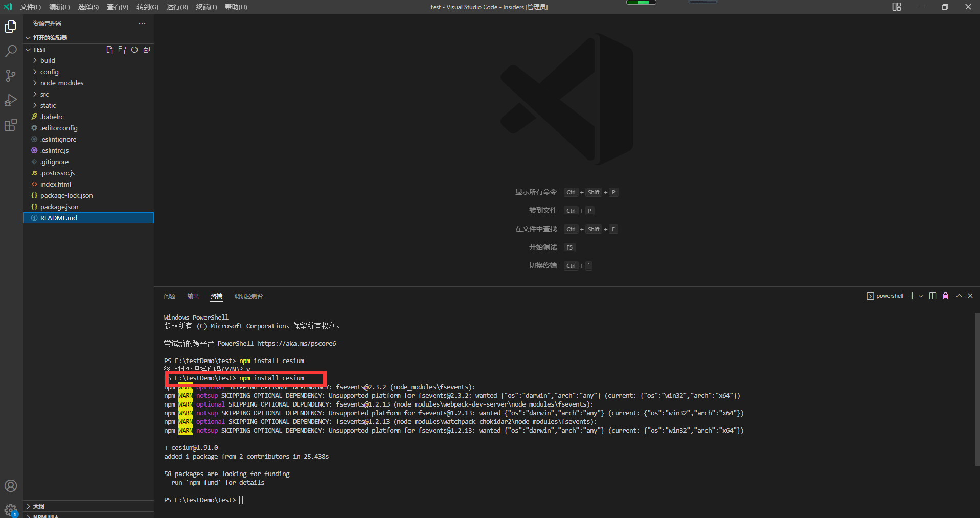The width and height of the screenshot is (980, 518).
Task: Switch to Problems tab (问题)
Action: (170, 296)
